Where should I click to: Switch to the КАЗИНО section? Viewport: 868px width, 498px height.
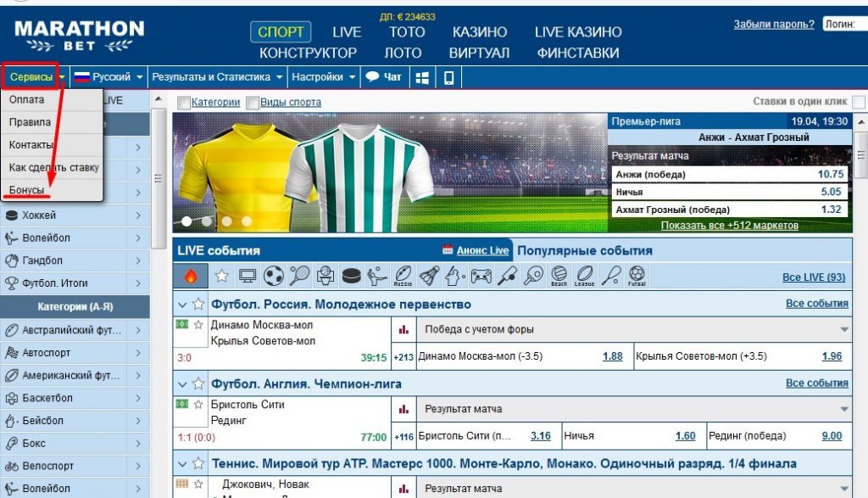click(x=480, y=32)
